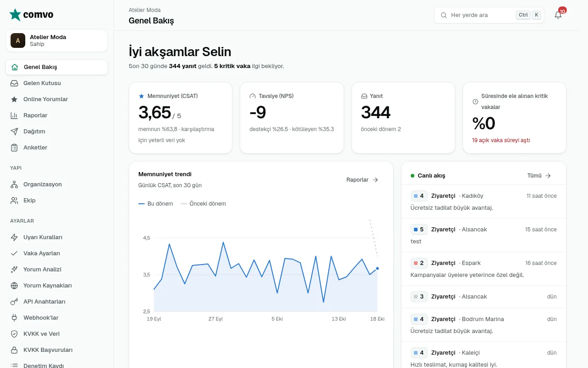Open the Memnuniyet (CSAT) card
Viewport: 588px width, 368px height.
181,118
